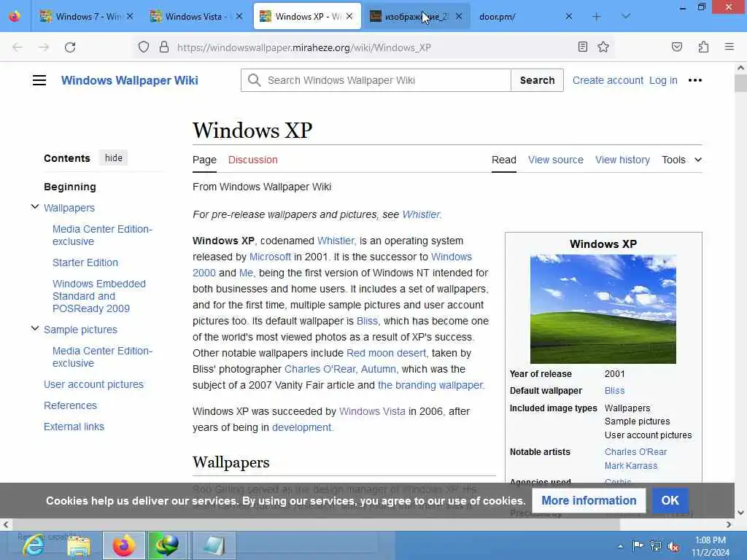Open a new tab with plus icon

coord(597,17)
